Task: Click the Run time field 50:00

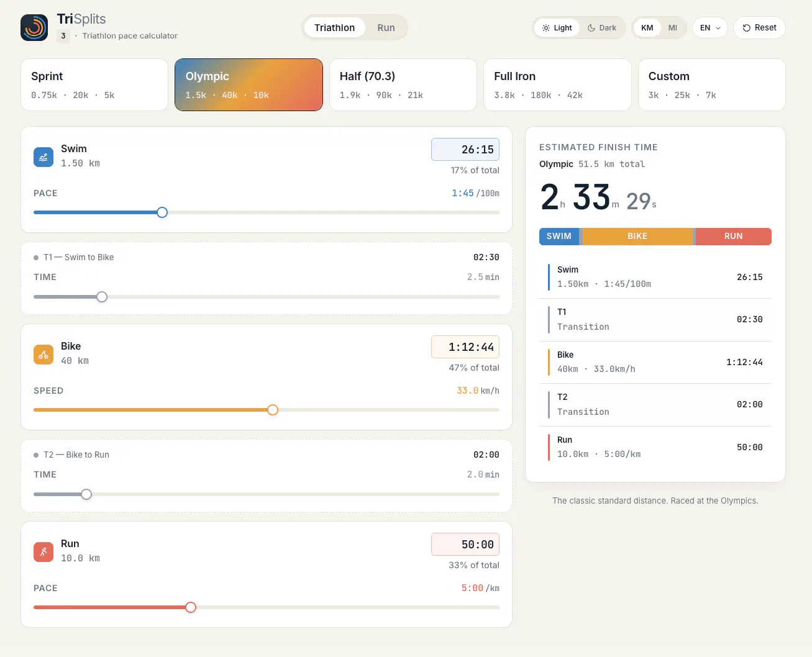Action: click(465, 545)
